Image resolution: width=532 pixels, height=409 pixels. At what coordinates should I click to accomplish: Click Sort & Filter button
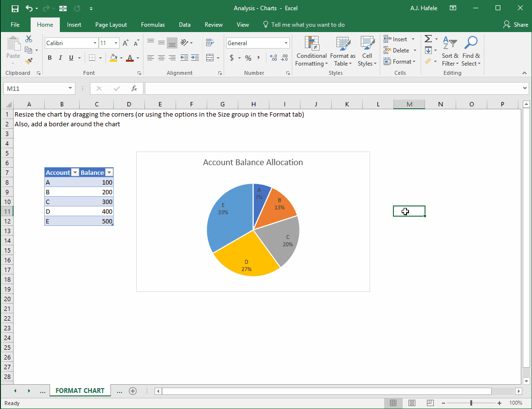click(450, 51)
